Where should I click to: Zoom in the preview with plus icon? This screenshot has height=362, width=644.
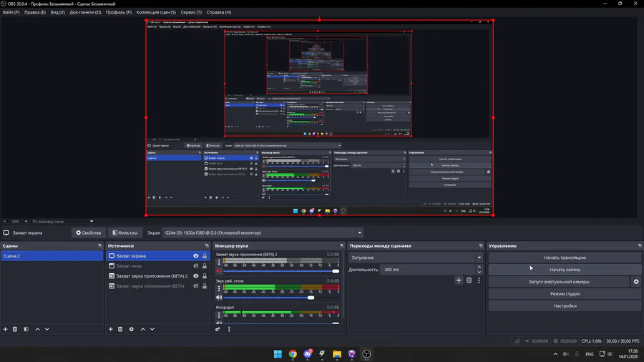pos(26,222)
